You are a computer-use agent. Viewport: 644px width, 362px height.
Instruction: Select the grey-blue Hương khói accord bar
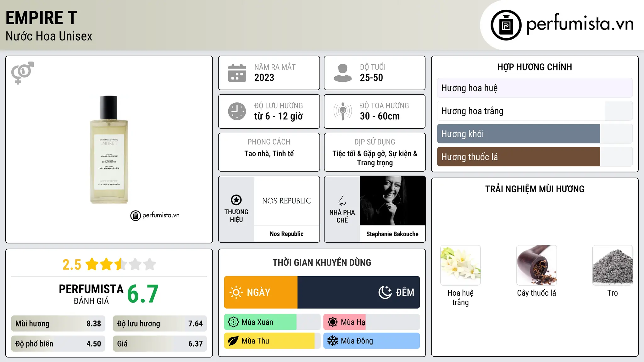tap(535, 134)
